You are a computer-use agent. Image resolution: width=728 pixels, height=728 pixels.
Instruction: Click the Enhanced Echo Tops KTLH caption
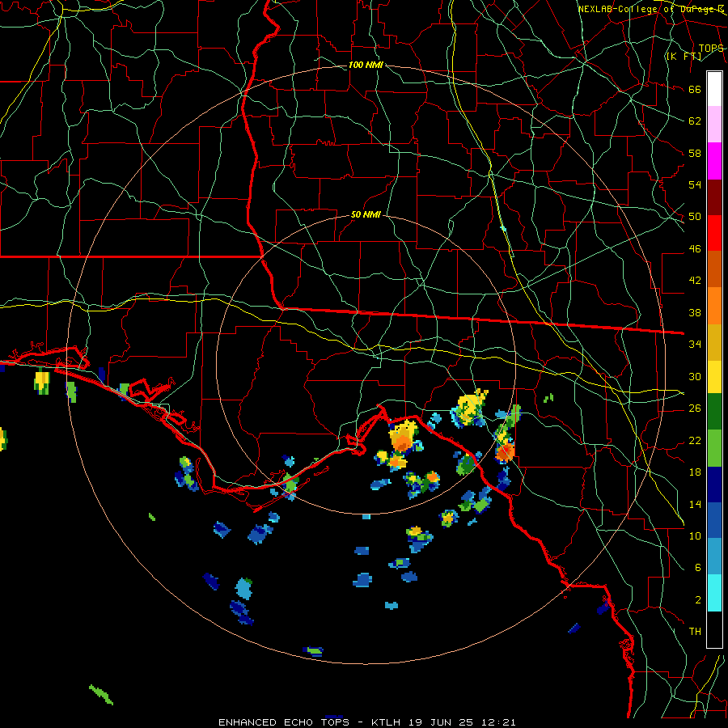366,722
